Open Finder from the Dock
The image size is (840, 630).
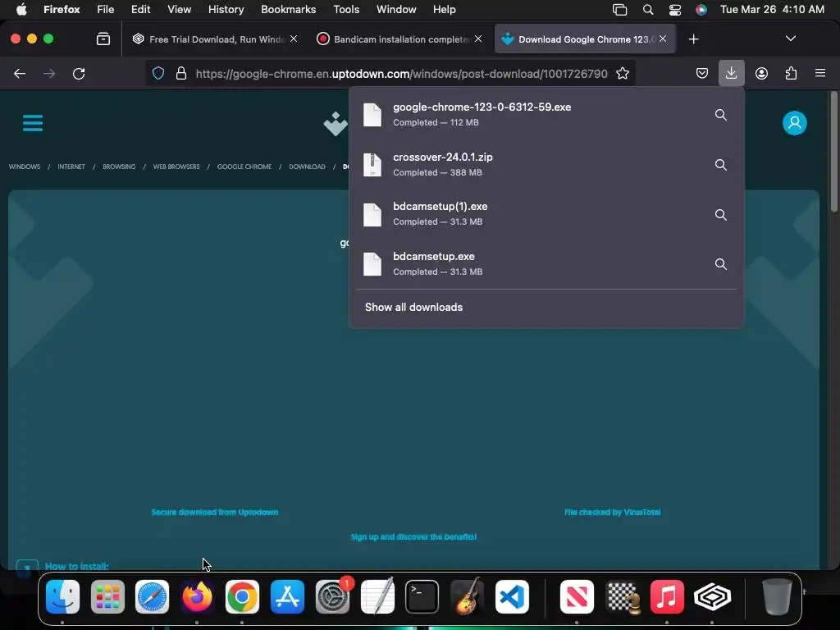tap(62, 597)
